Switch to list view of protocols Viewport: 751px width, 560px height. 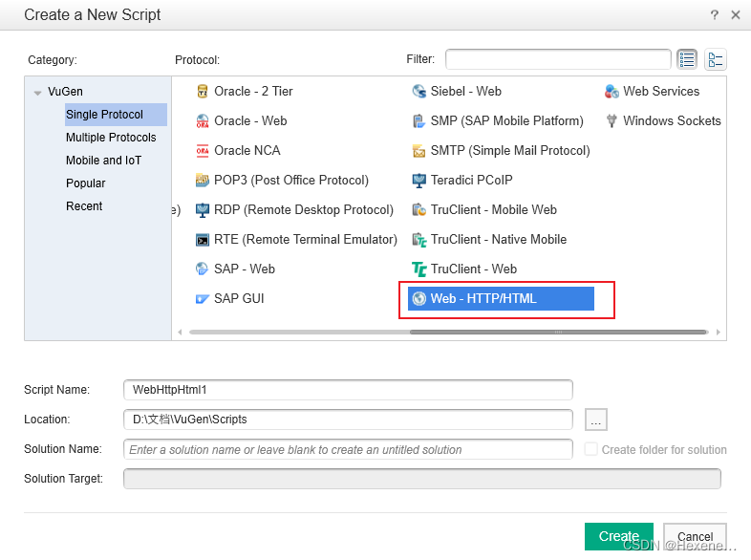(687, 59)
